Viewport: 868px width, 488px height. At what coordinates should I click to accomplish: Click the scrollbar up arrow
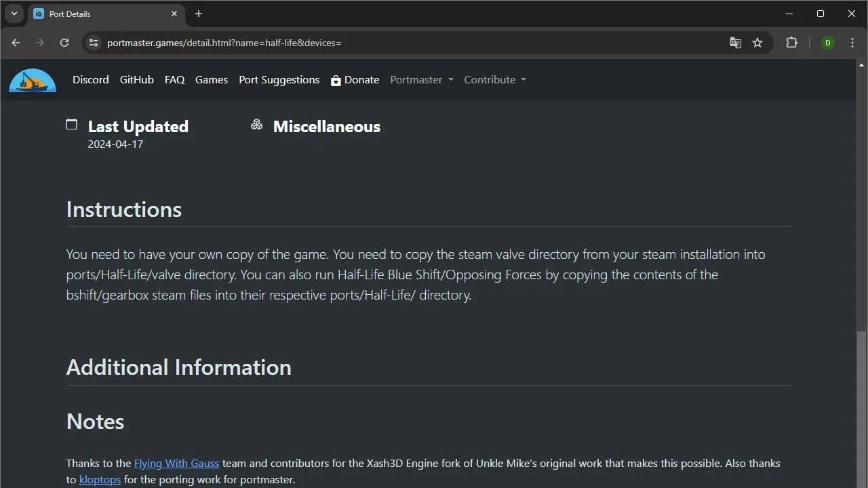click(x=861, y=65)
